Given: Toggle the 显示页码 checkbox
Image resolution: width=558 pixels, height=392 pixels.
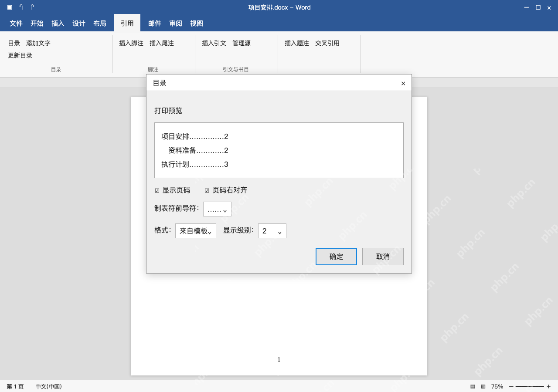Looking at the screenshot, I should click(157, 190).
